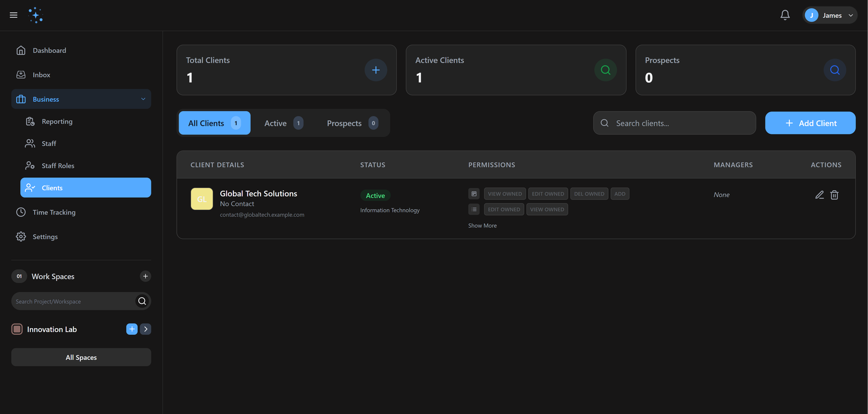Click the search icon in Prospects card
This screenshot has height=414, width=868.
[x=834, y=70]
